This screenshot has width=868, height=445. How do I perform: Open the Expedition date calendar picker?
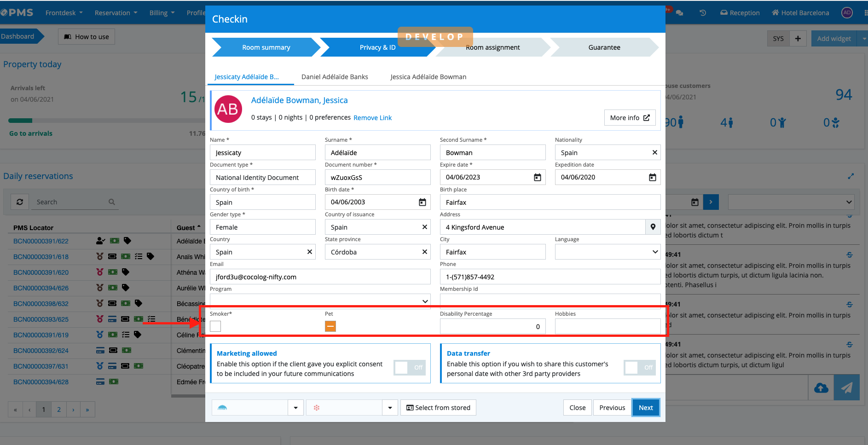(652, 177)
